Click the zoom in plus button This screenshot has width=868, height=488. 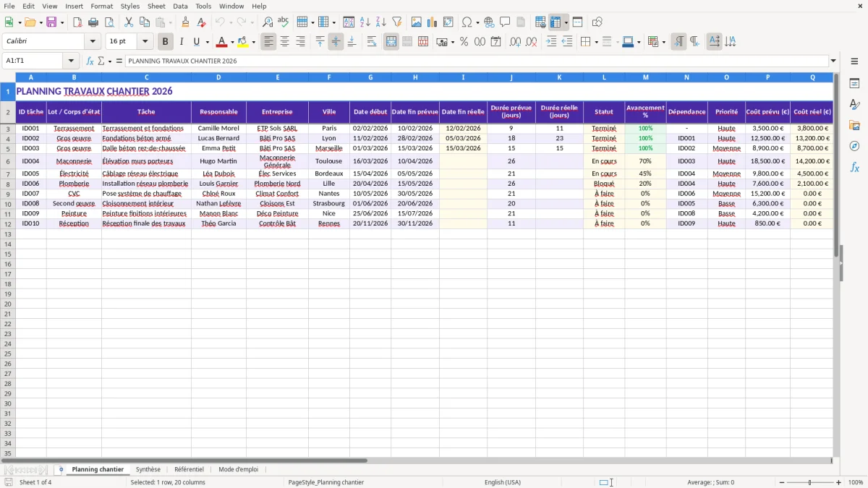pyautogui.click(x=839, y=482)
